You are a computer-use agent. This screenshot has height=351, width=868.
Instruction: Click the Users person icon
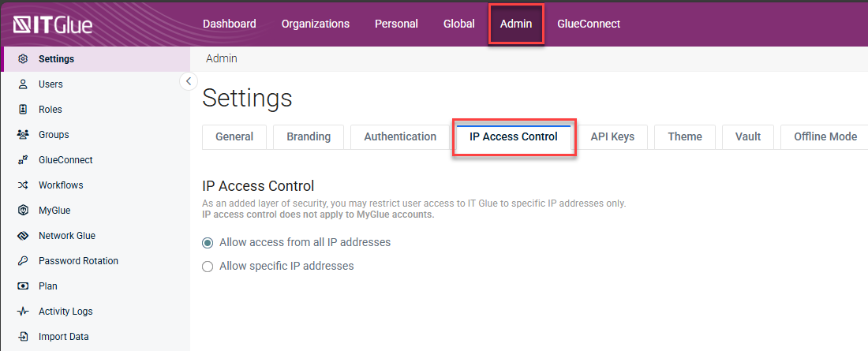23,84
